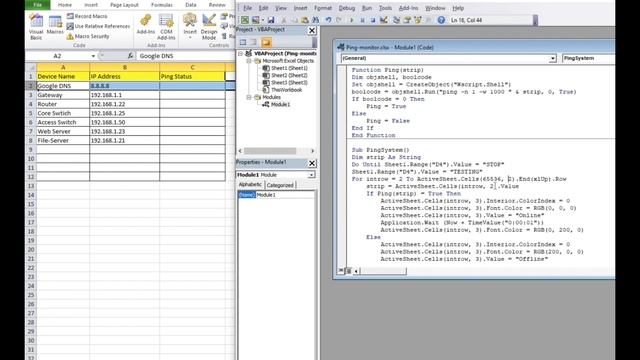The height and width of the screenshot is (360, 640).
Task: Click the View Microsoft Excel icon in VBA toolbar
Action: pyautogui.click(x=245, y=20)
